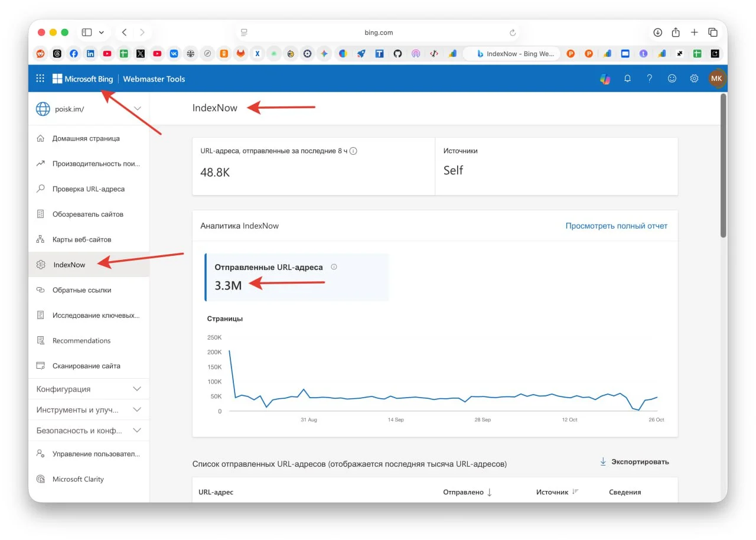The image size is (756, 540).
Task: Open the Microsoft apps grid launcher
Action: [x=40, y=79]
